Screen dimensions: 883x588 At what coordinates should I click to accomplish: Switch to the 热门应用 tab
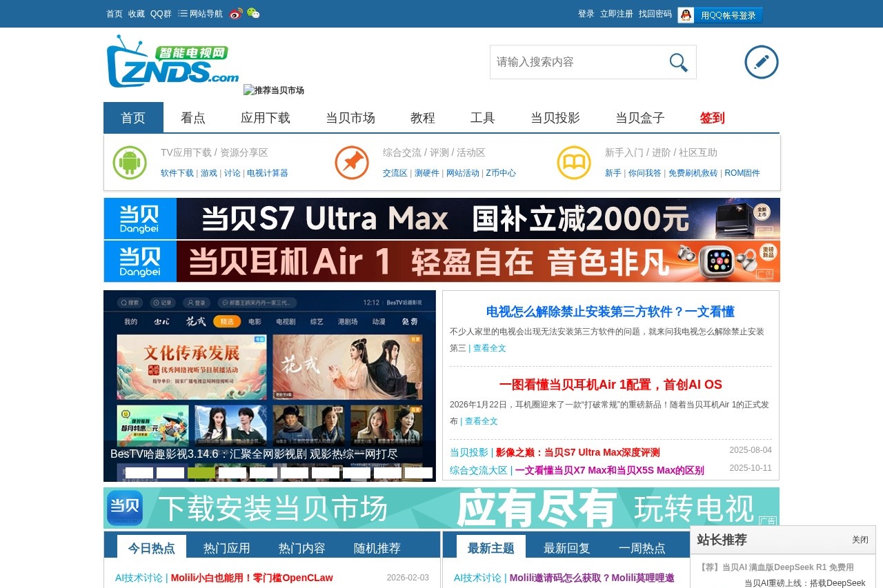227,548
